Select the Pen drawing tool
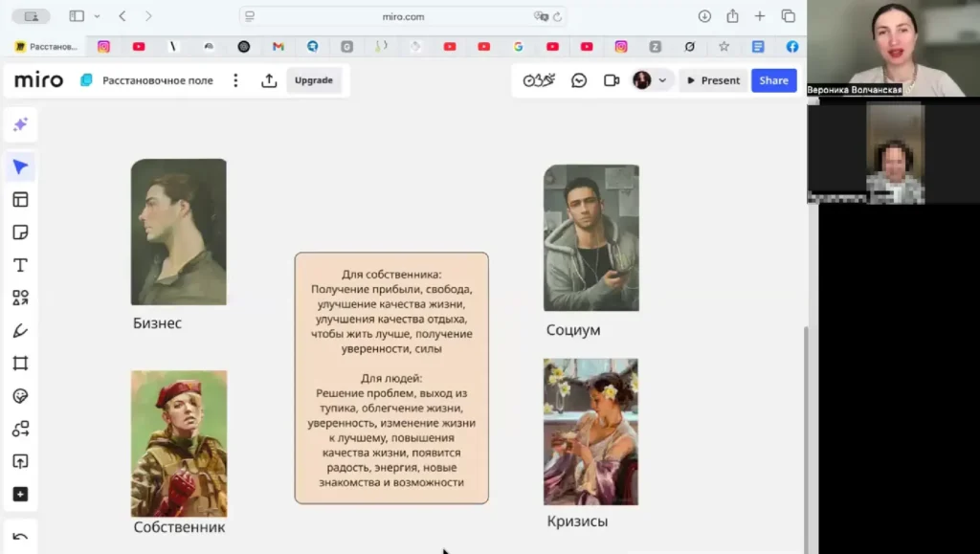This screenshot has width=980, height=554. coord(20,330)
